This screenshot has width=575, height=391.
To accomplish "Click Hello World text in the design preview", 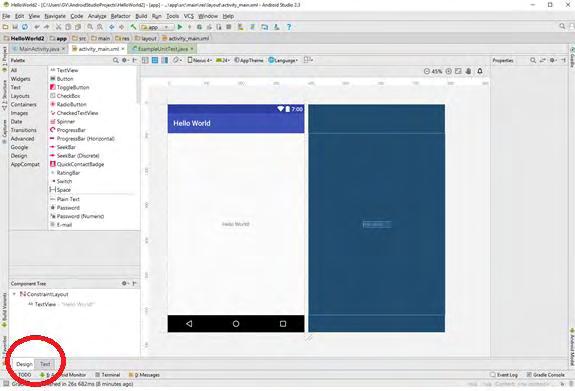I will [236, 224].
